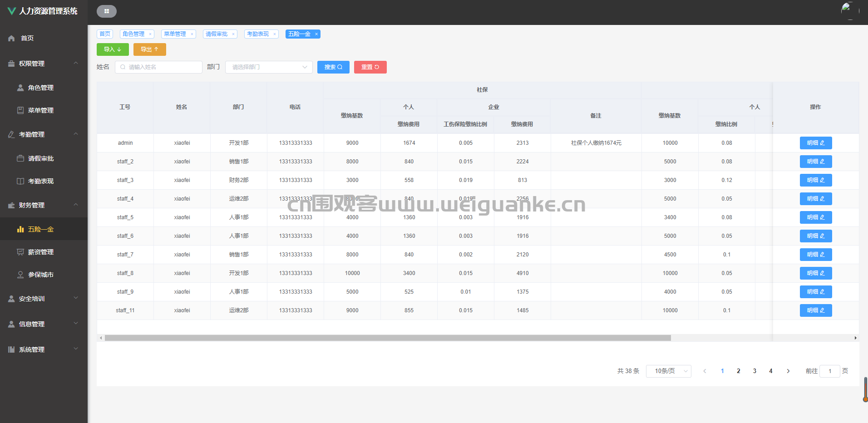The image size is (868, 423).
Task: Collapse the 权限管理 menu group
Action: point(76,63)
